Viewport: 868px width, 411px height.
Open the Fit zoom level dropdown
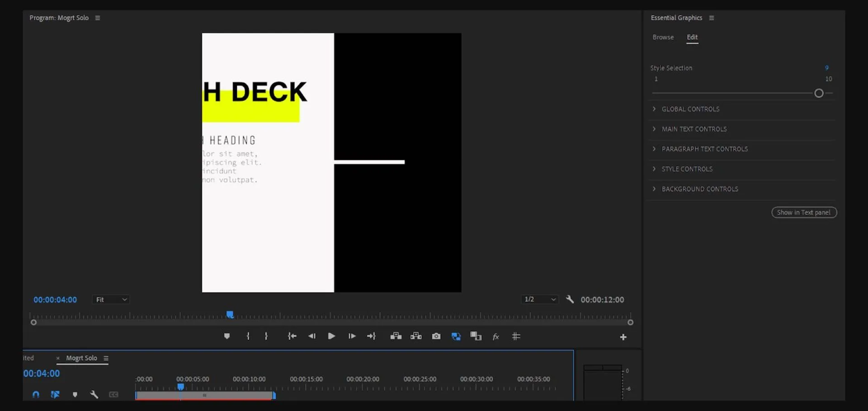click(x=111, y=300)
